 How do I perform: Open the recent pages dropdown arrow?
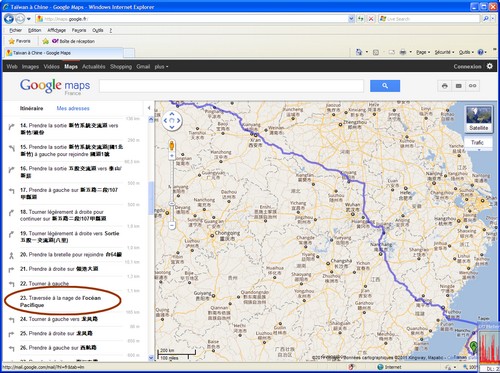[x=29, y=19]
